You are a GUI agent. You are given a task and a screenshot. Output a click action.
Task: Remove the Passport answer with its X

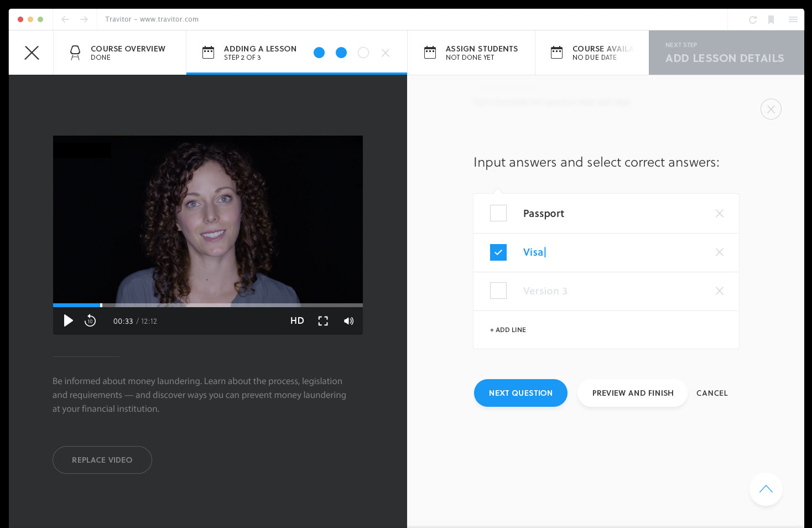(x=719, y=213)
